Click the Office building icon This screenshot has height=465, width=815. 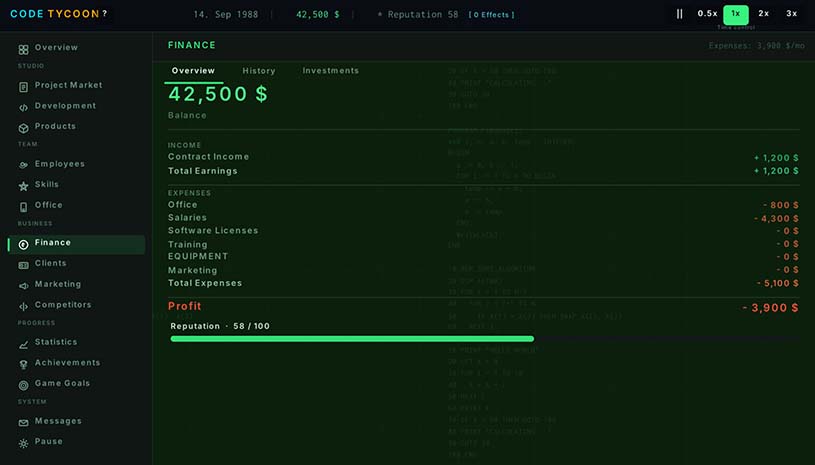[x=23, y=207]
